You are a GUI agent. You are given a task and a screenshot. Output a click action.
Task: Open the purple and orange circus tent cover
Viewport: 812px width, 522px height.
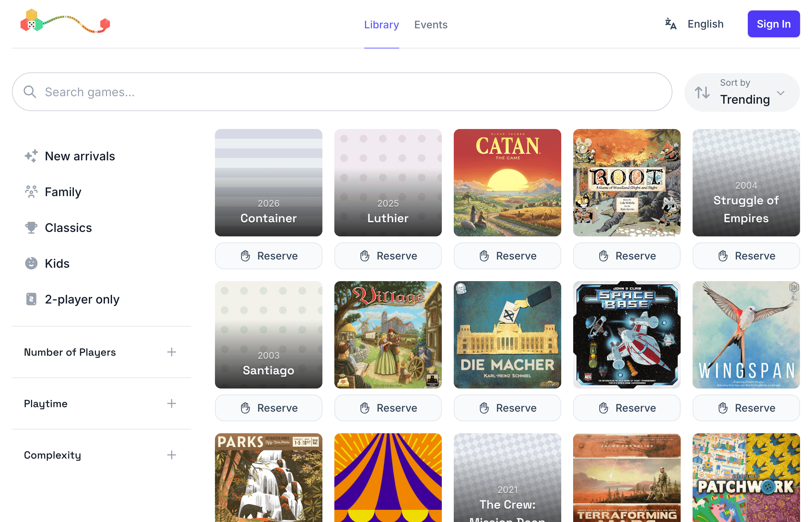pyautogui.click(x=388, y=478)
